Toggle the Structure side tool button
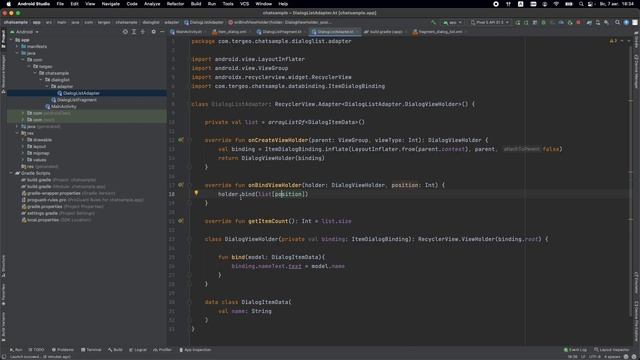This screenshot has height=360, width=640. point(3,266)
